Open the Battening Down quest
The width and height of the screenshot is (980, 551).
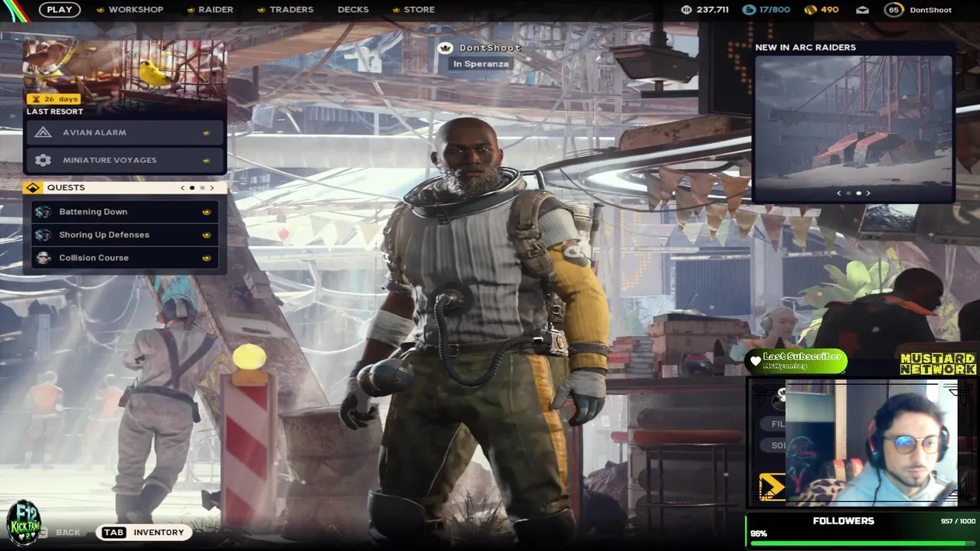click(125, 212)
